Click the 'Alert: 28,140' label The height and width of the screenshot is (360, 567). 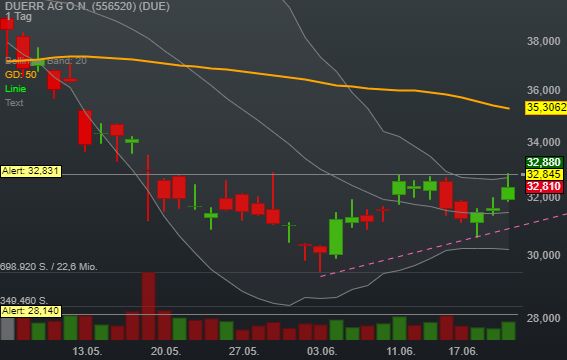point(31,311)
